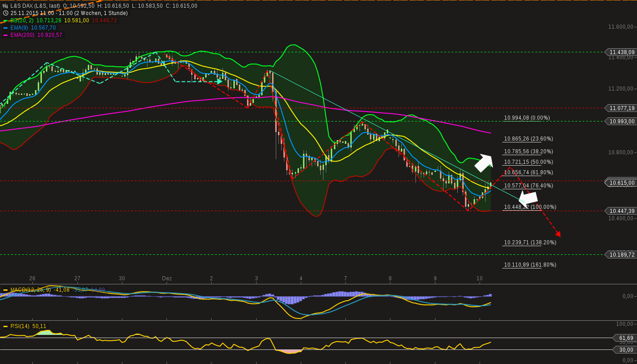Click the 11.077,19 price level tag

click(x=620, y=108)
